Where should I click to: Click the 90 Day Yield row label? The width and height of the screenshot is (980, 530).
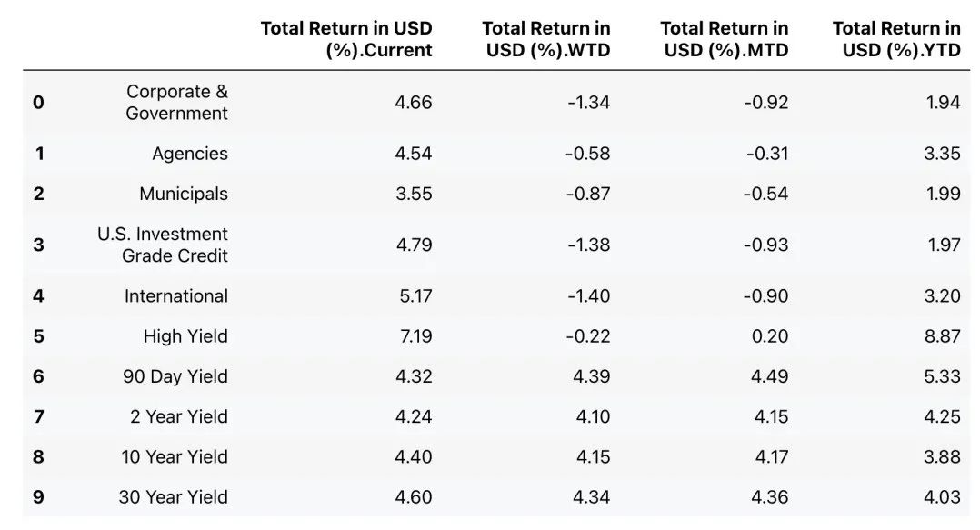[175, 376]
